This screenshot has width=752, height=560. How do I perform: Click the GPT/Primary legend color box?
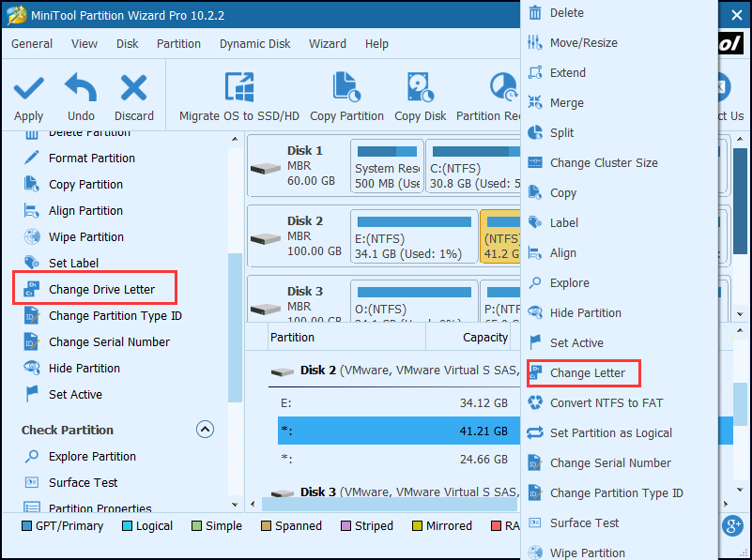point(27,526)
